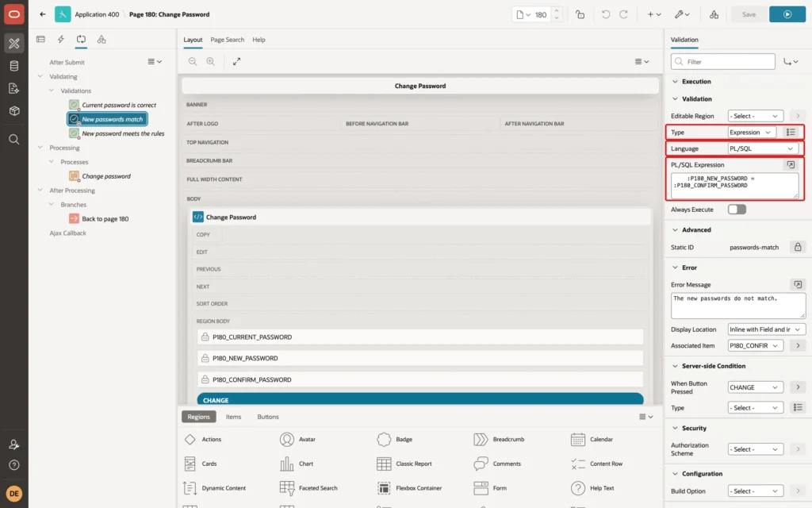
Task: Collapse the Server-side Condition section
Action: (x=675, y=366)
